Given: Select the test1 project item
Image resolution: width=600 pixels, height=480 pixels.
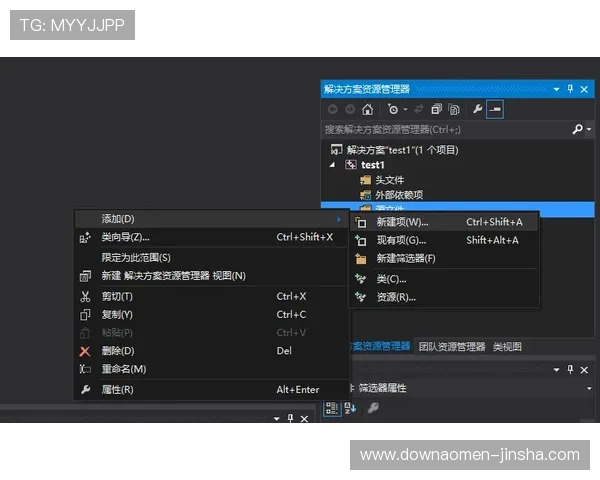Looking at the screenshot, I should (x=372, y=165).
